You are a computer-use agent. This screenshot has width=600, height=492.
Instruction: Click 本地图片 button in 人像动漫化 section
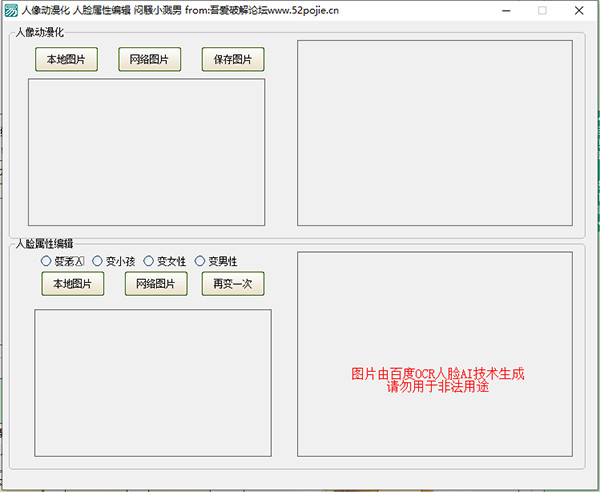coord(67,59)
